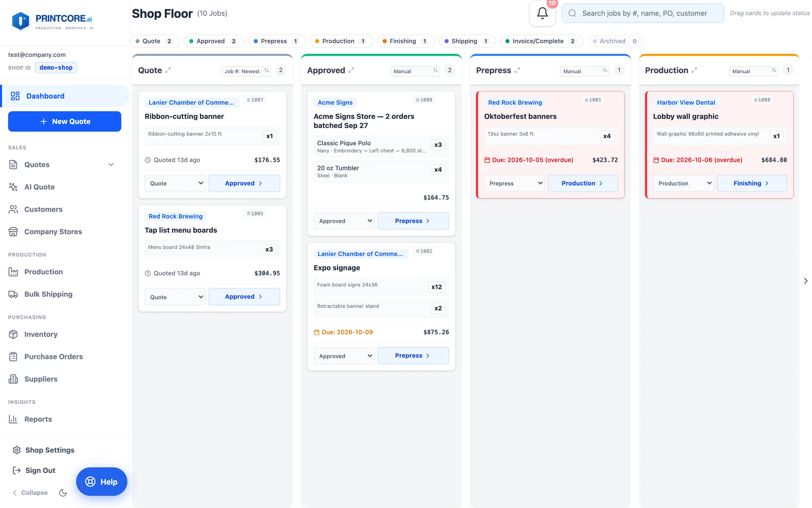Toggle dark mode moon icon

tap(63, 492)
